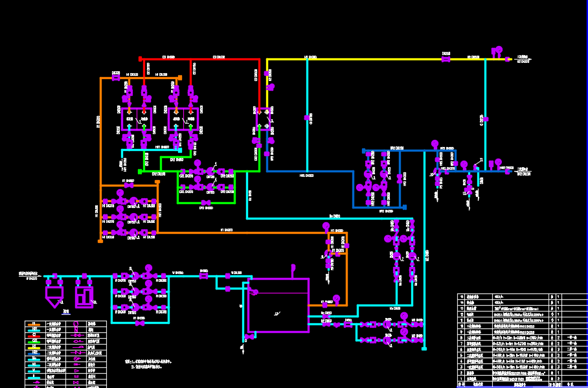588x388 pixels.
Task: Click the orange line swatch in the legend
Action: [34, 324]
